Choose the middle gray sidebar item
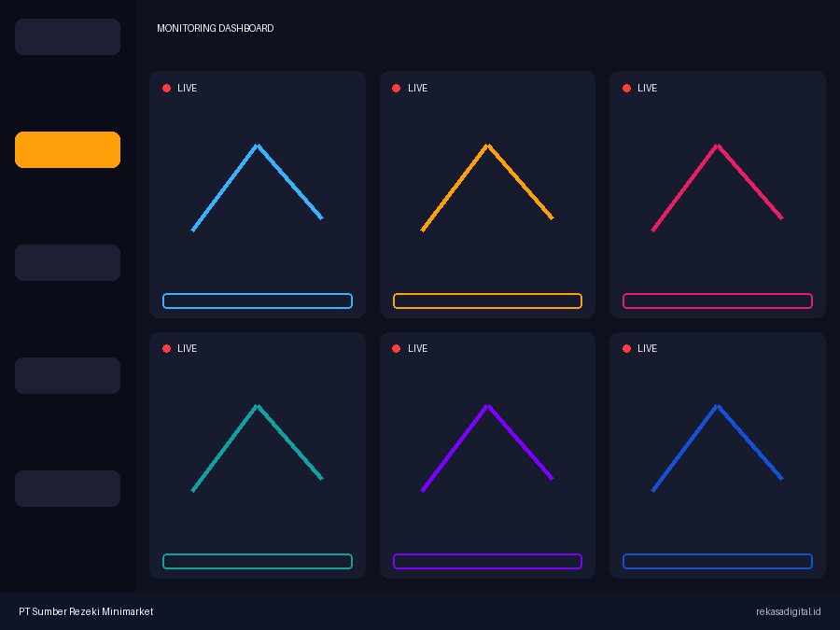The width and height of the screenshot is (840, 630). tap(67, 262)
